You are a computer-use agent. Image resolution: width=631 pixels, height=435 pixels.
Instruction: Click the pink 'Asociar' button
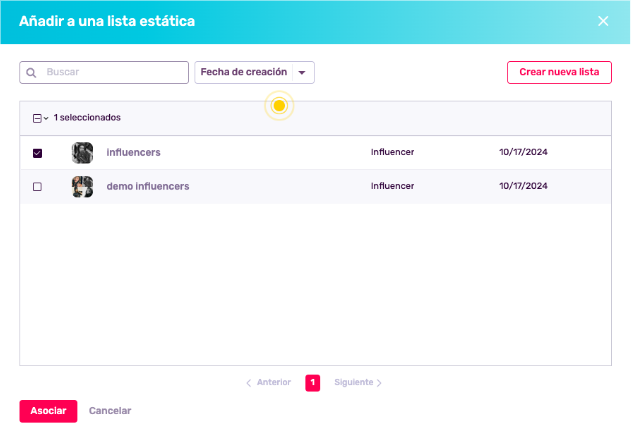click(x=48, y=411)
